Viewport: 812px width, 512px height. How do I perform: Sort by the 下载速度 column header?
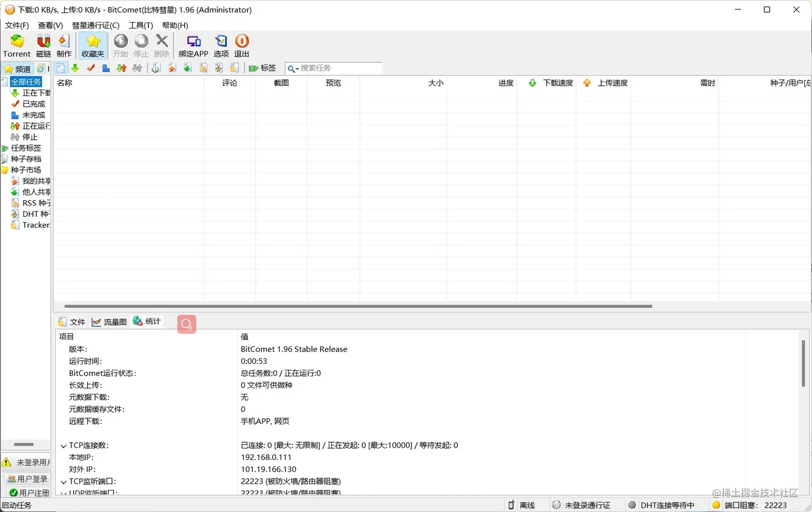click(x=546, y=83)
